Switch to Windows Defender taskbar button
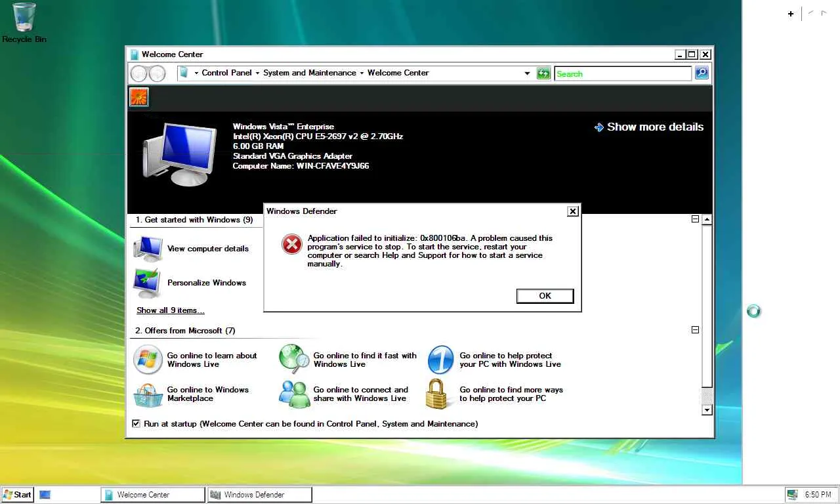The height and width of the screenshot is (504, 840). pyautogui.click(x=260, y=495)
